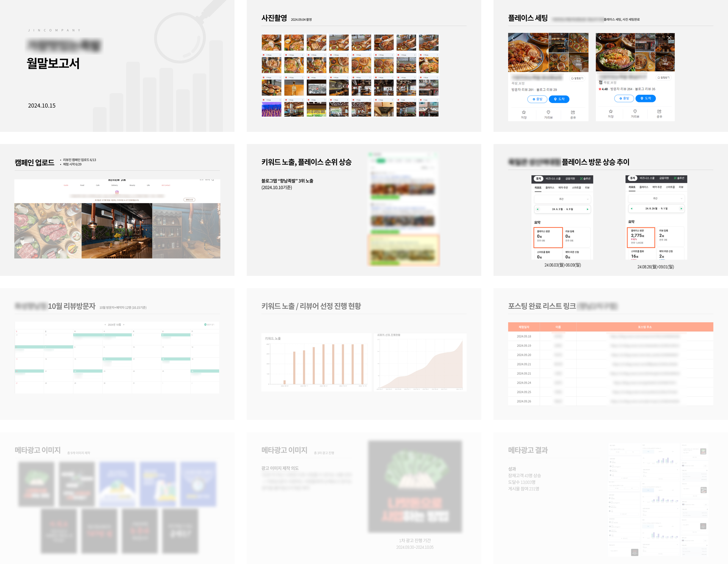Click 도착 button on left place card
Viewport: 728px width, 564px height.
tap(559, 99)
